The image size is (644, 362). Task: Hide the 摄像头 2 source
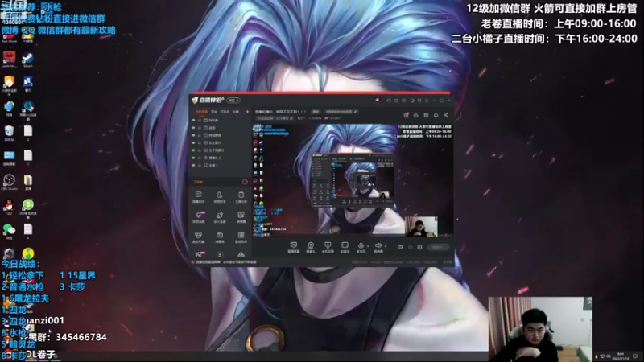(x=193, y=158)
